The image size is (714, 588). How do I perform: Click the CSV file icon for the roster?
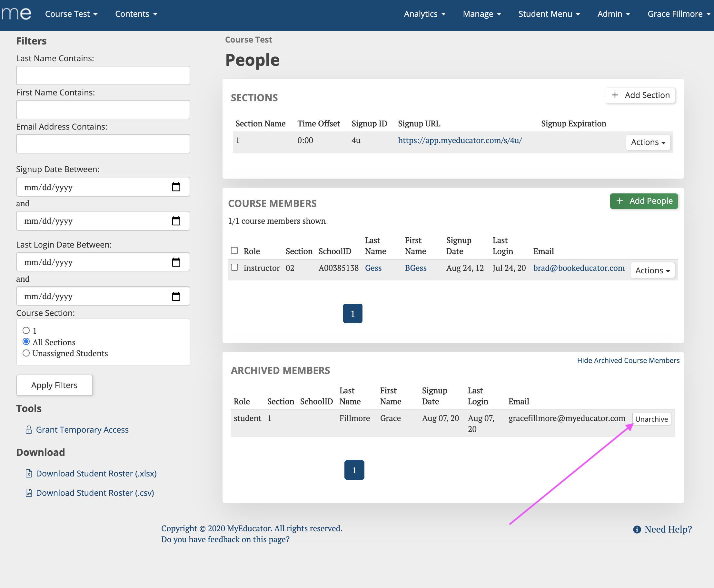[29, 493]
